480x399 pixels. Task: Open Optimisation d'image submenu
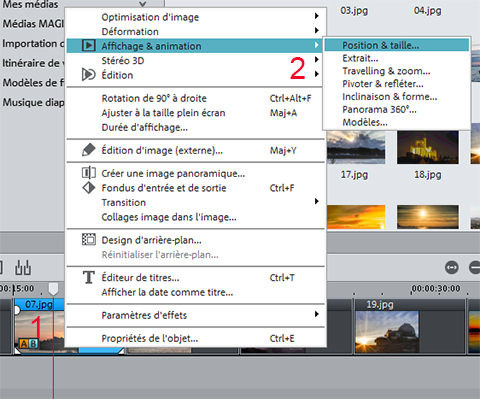196,17
